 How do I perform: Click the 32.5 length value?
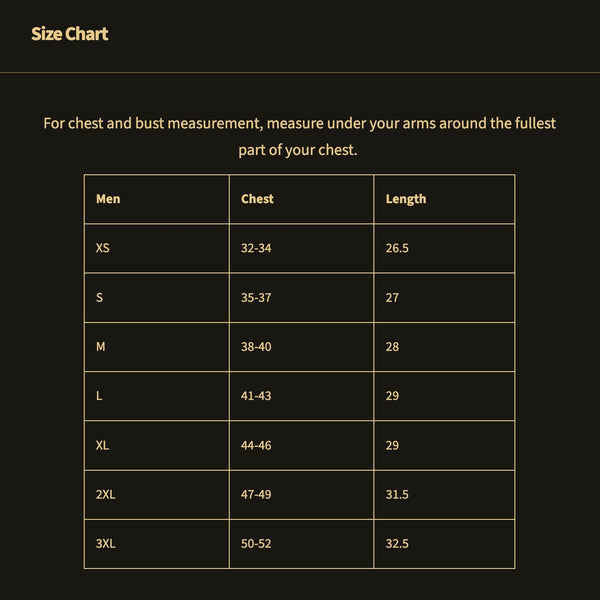point(397,544)
